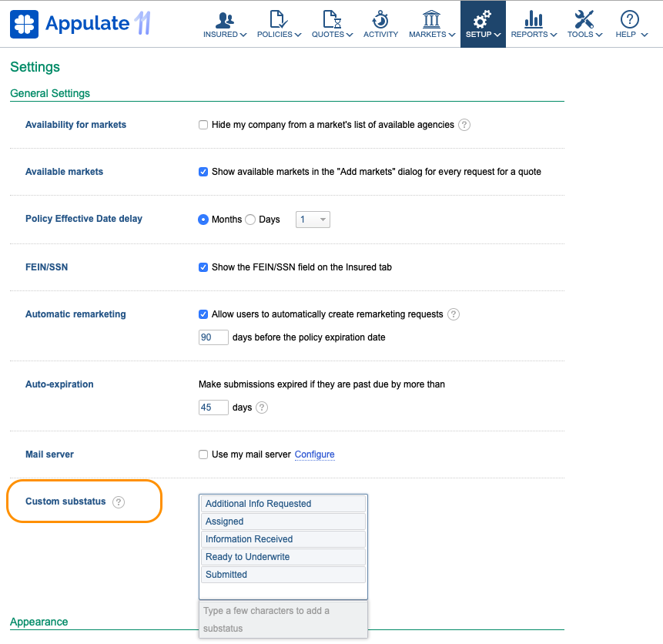Click the auto-expiration days field showing 45
663x644 pixels.
tap(213, 408)
